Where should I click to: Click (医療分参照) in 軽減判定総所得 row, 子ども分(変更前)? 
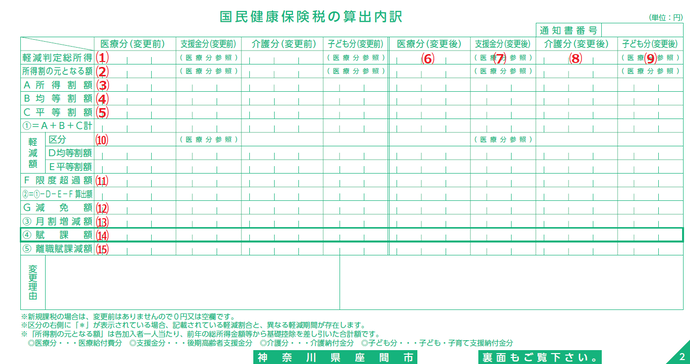pyautogui.click(x=356, y=58)
